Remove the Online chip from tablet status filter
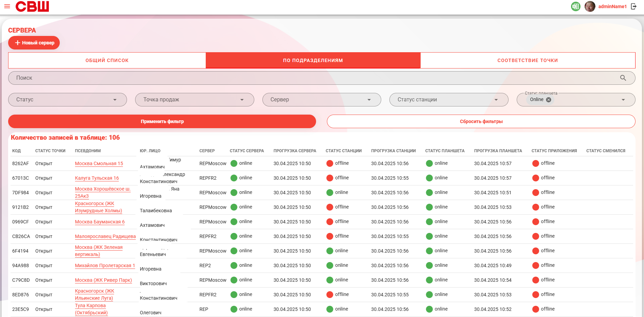The image size is (644, 317). click(549, 100)
